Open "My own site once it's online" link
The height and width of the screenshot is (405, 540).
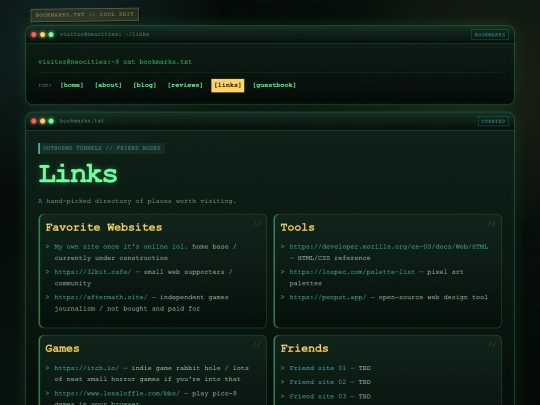[121, 247]
